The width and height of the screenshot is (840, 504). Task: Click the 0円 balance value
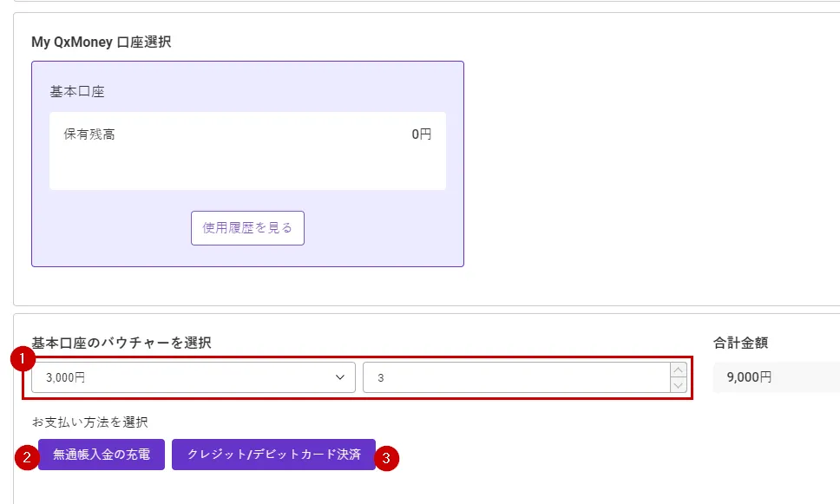click(421, 134)
